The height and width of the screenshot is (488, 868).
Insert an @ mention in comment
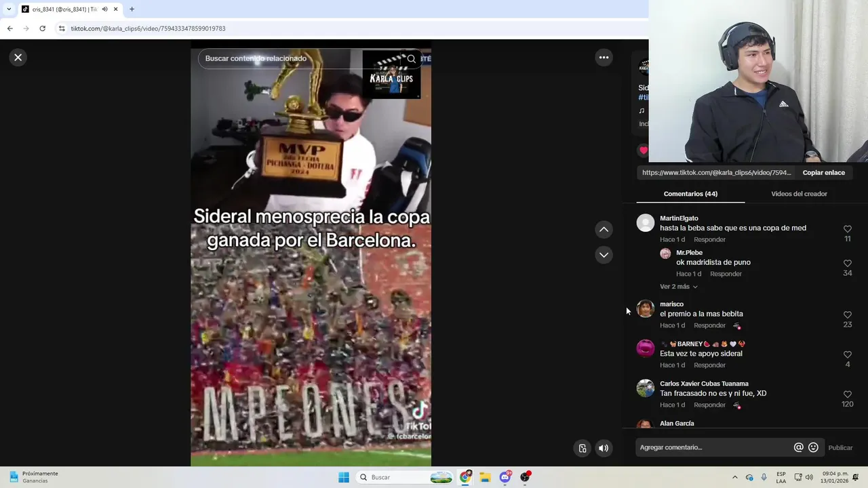click(x=798, y=447)
